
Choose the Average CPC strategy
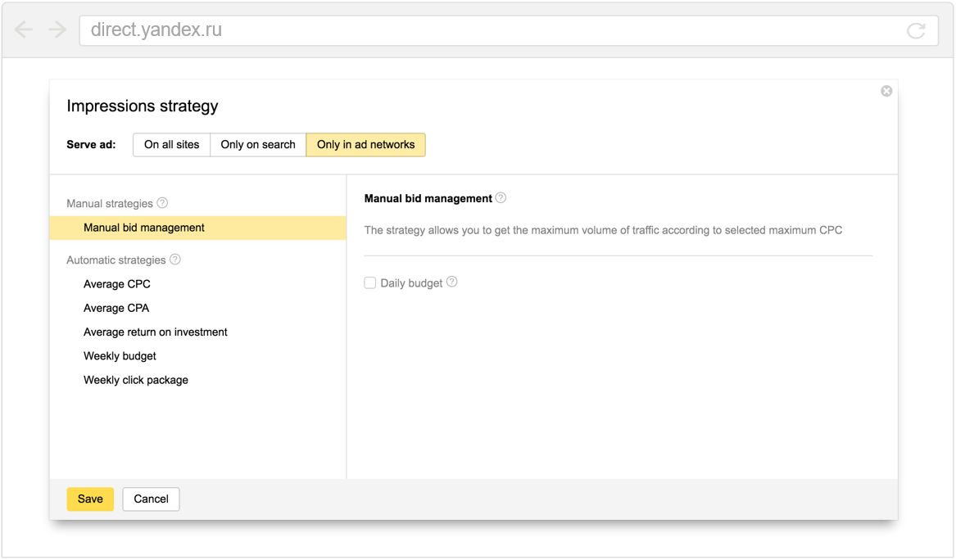pyautogui.click(x=117, y=284)
